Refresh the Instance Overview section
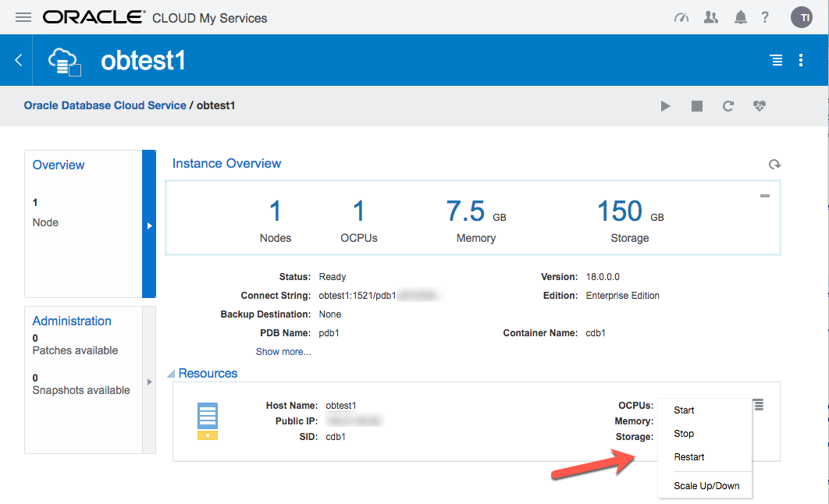 tap(774, 165)
